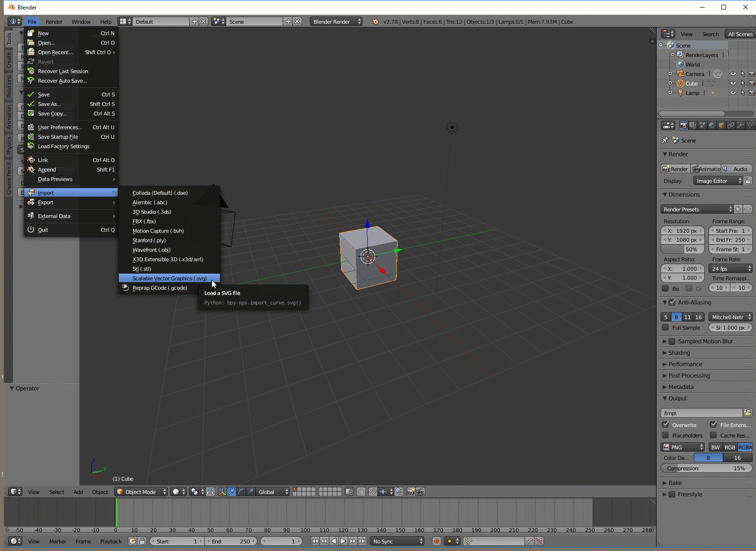Screen dimensions: 756x551
Task: Enable the Placeholders checkbox
Action: click(665, 435)
